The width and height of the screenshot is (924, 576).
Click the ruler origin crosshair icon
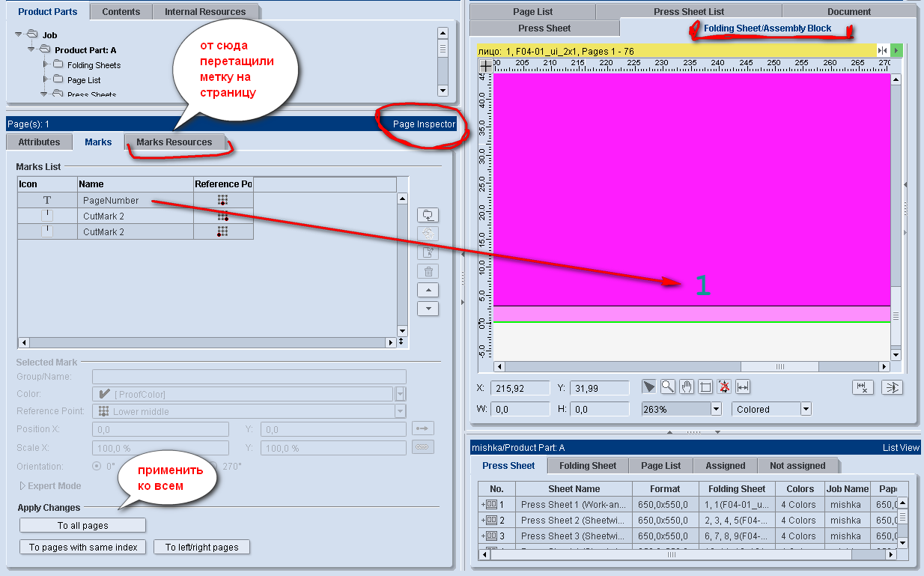(485, 66)
